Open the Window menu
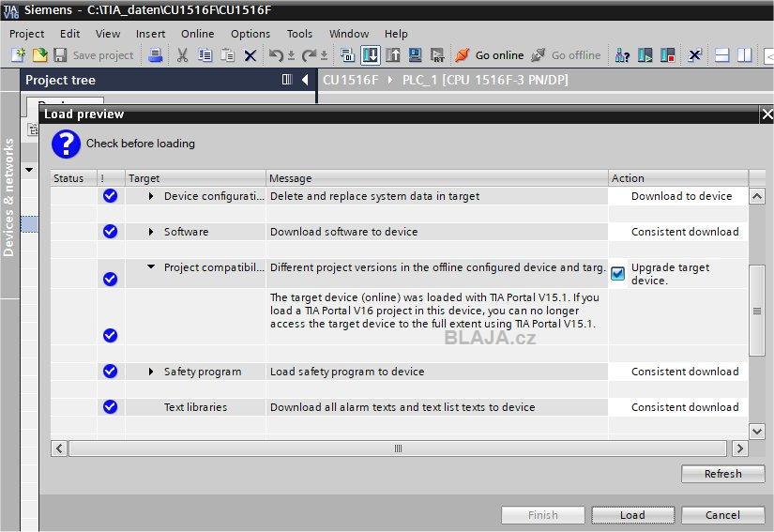The width and height of the screenshot is (774, 532). 349,34
